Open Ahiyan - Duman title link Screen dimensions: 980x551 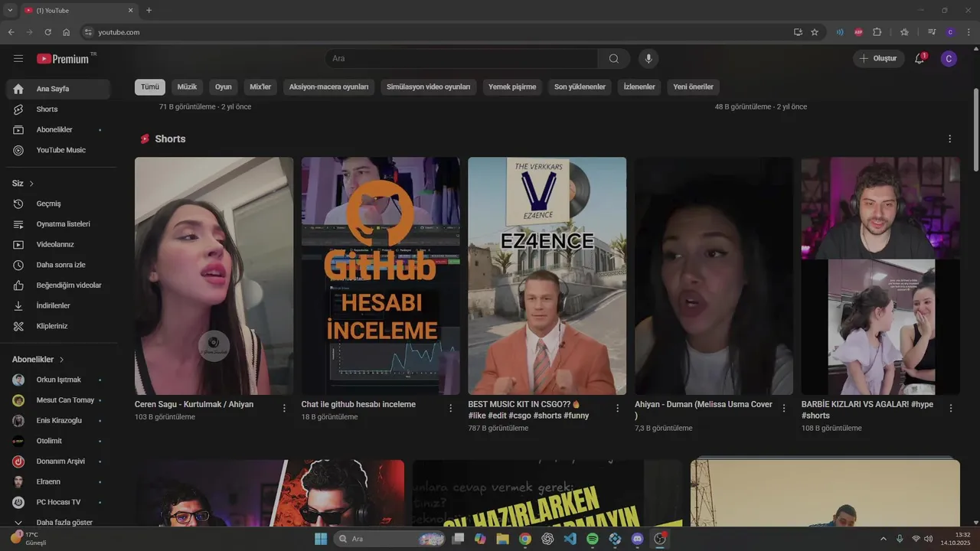click(704, 409)
